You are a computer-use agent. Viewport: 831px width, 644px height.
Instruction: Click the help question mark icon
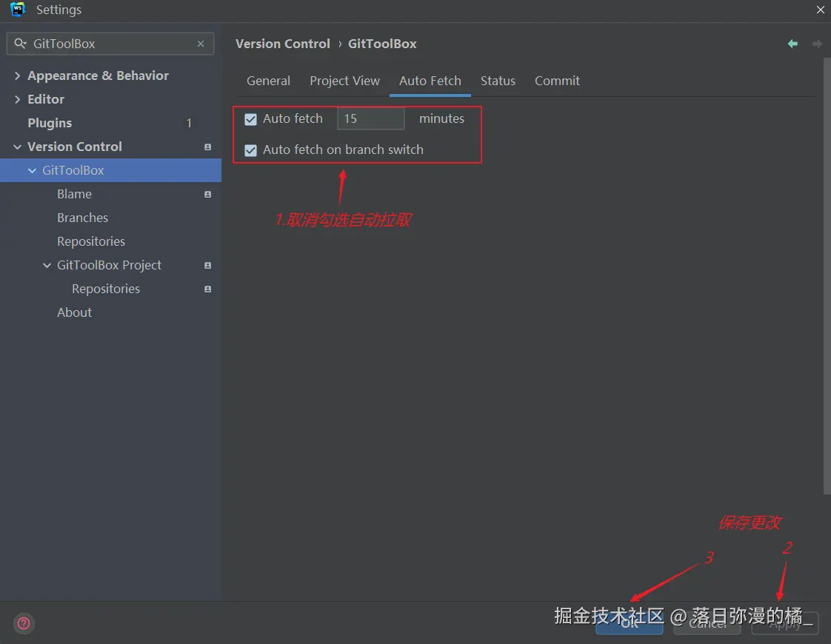click(x=23, y=623)
